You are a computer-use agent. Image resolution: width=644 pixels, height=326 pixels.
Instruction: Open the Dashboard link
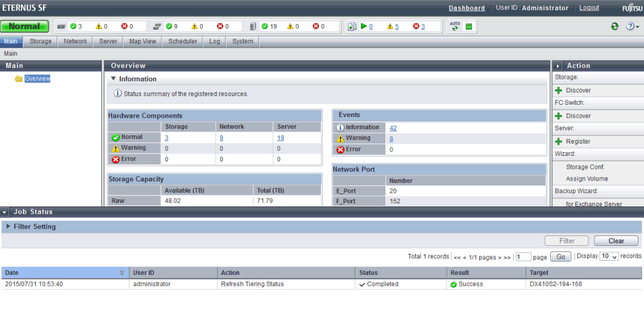coord(466,8)
